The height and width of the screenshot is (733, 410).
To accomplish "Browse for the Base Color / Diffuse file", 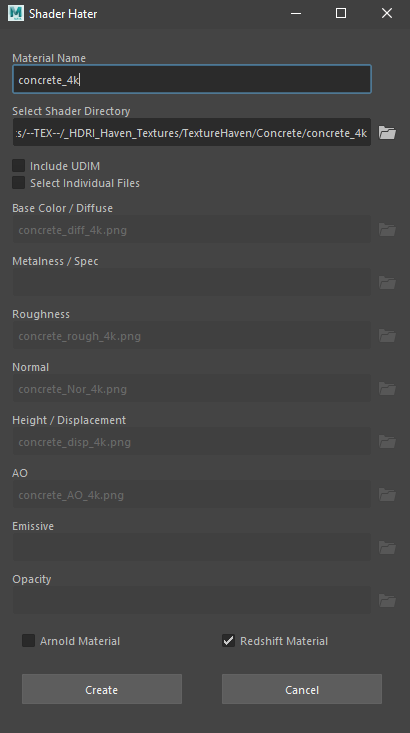I will (x=387, y=230).
